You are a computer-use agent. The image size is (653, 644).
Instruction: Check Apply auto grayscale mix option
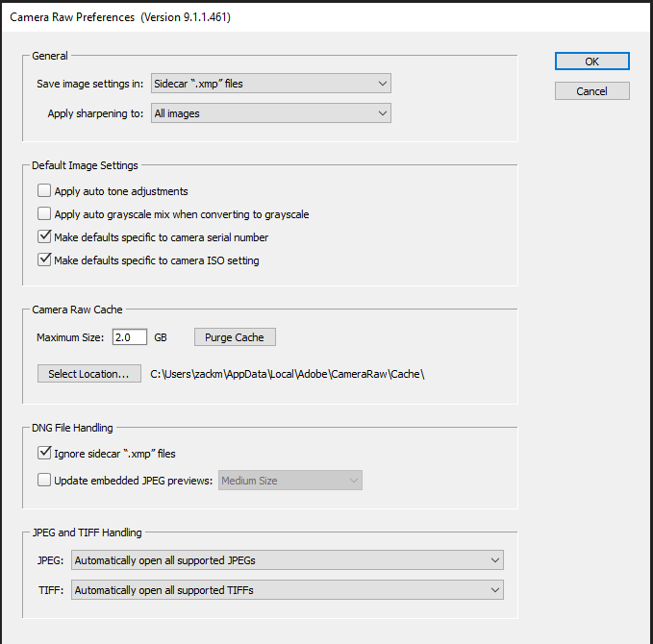[44, 214]
